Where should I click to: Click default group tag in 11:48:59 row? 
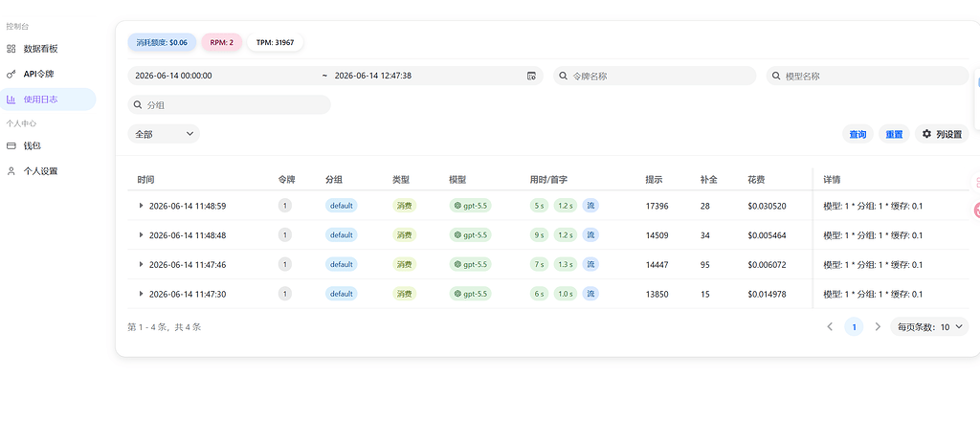(x=342, y=206)
